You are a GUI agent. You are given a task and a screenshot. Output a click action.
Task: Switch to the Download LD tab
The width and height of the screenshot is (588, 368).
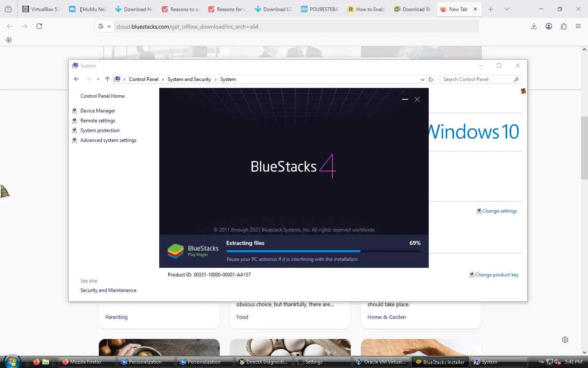(x=273, y=9)
